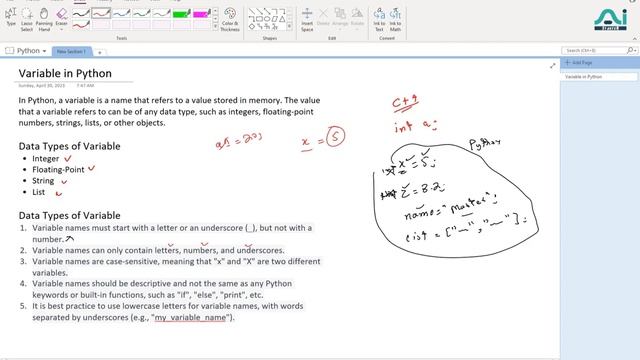Open the search scope dropdown arrow

pos(636,50)
